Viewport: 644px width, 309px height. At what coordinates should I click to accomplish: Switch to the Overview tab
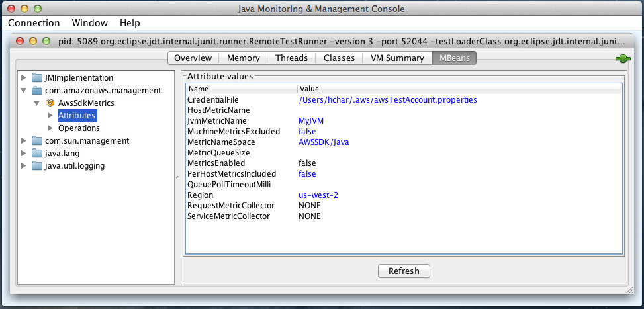[x=193, y=58]
